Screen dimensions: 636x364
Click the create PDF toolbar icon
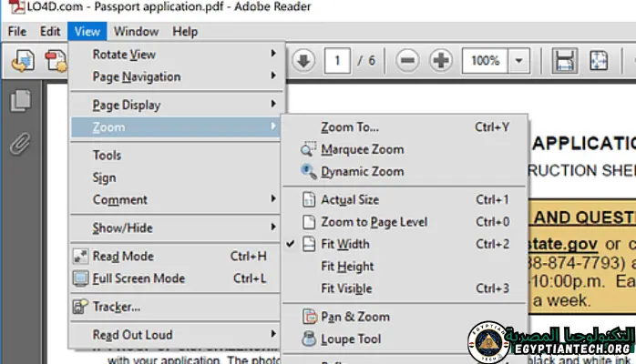click(x=23, y=61)
